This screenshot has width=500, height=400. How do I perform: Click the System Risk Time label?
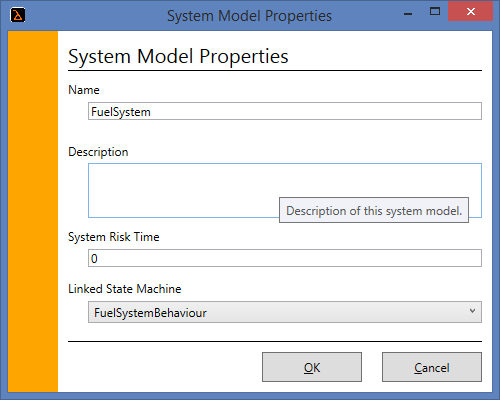114,237
